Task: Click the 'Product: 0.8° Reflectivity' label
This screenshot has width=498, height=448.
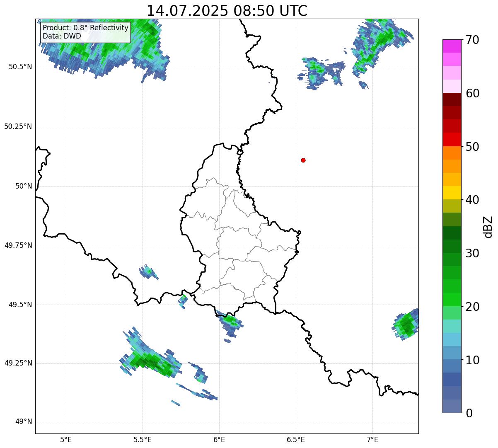Action: pyautogui.click(x=86, y=28)
